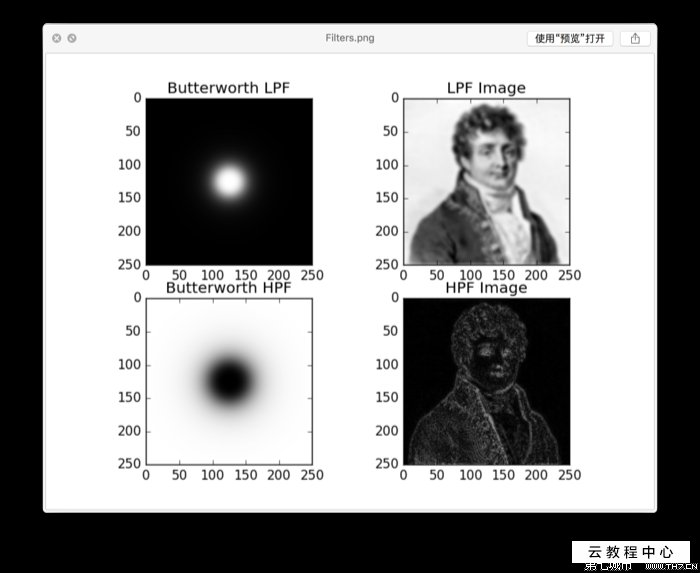Click the HPF Image edge plot
The image size is (700, 573).
point(487,381)
